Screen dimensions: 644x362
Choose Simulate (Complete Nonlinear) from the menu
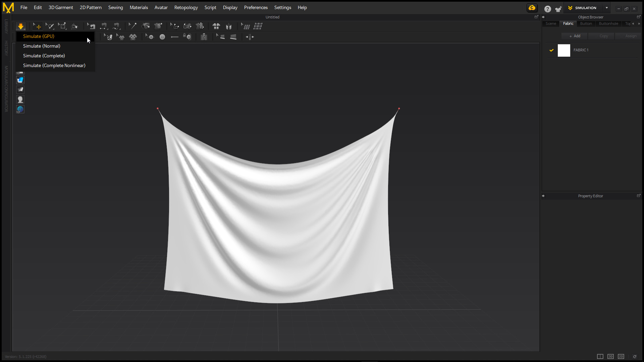[x=54, y=65]
